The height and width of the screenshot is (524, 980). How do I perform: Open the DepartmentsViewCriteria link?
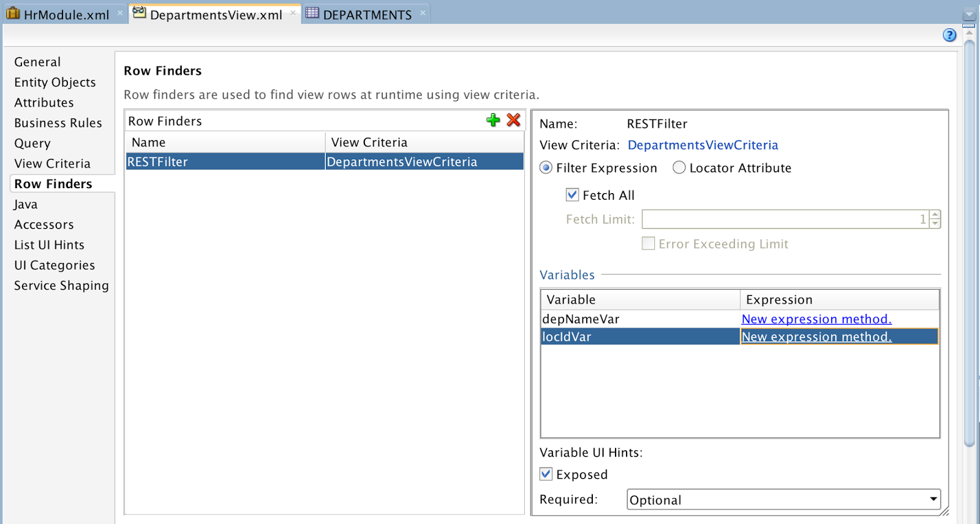click(703, 145)
